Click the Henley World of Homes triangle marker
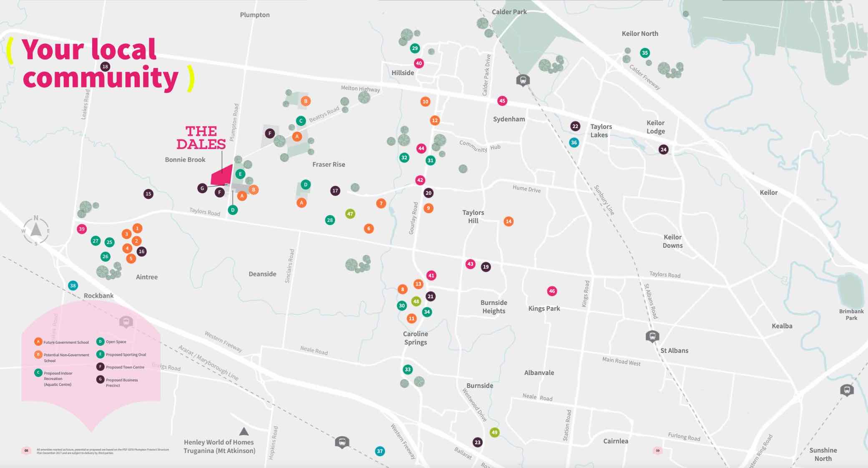 tap(244, 431)
